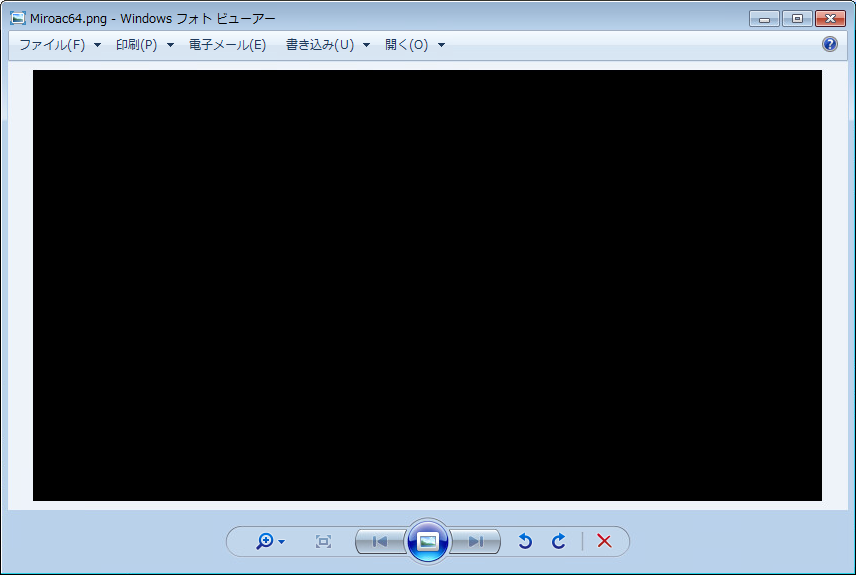Open the 開く(O) menu
Image resolution: width=856 pixels, height=575 pixels.
coord(407,45)
